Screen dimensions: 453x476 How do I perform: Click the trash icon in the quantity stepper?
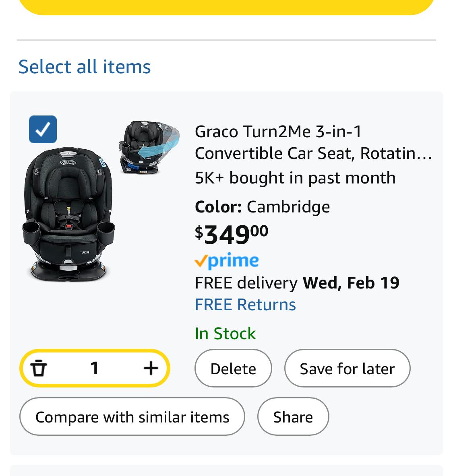39,368
